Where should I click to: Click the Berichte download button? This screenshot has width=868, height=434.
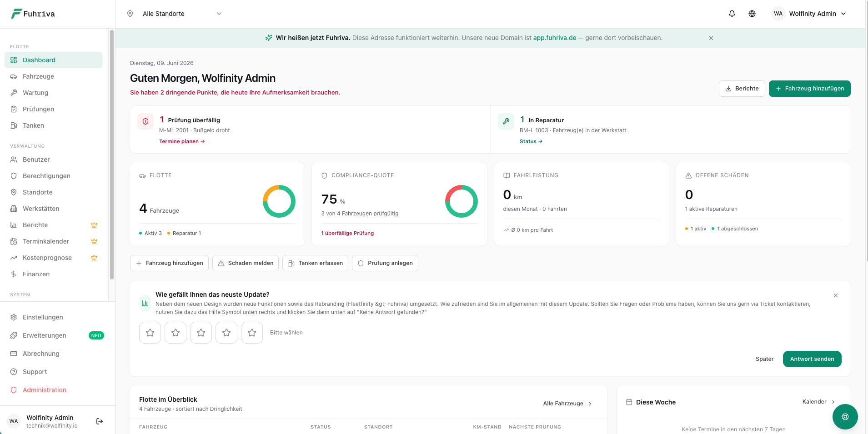[742, 89]
